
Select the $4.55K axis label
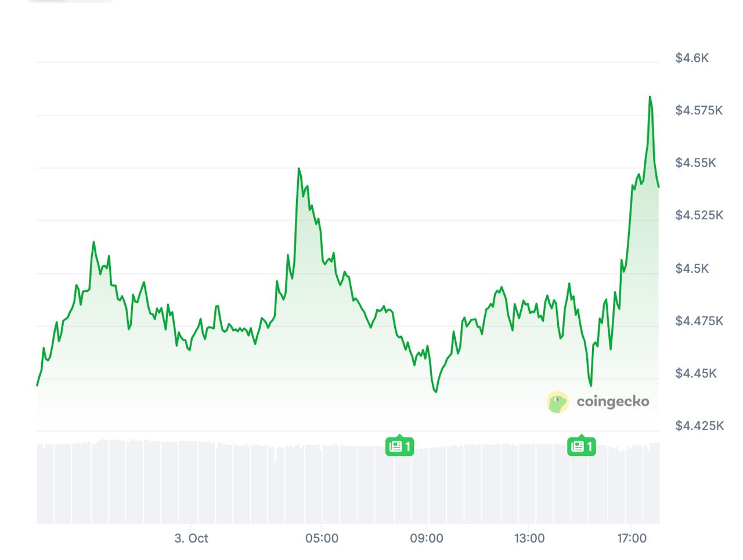695,163
